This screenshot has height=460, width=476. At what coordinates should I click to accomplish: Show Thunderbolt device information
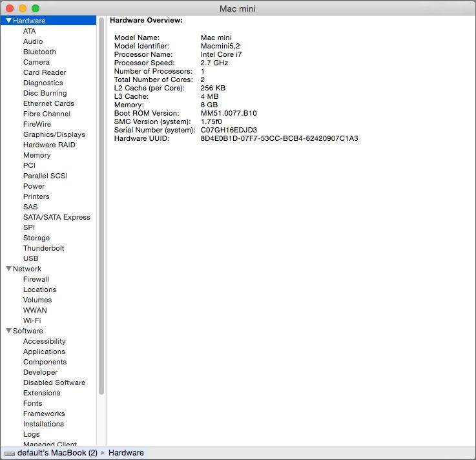point(43,248)
